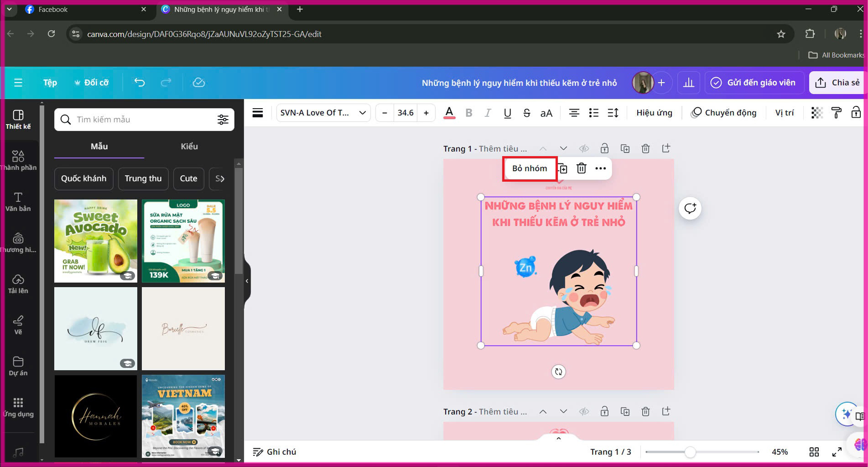
Task: Copy style with paint roller icon
Action: point(837,113)
